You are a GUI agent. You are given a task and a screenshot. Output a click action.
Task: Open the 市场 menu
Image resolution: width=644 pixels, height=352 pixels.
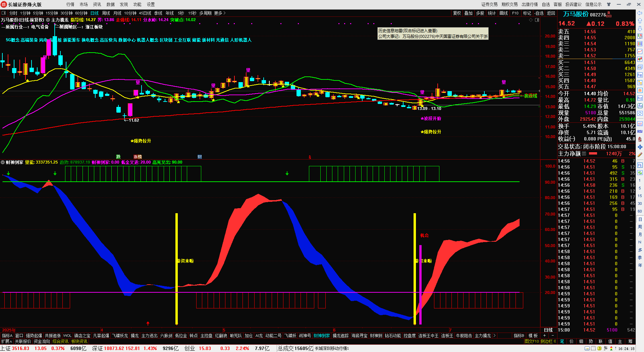coord(84,4)
